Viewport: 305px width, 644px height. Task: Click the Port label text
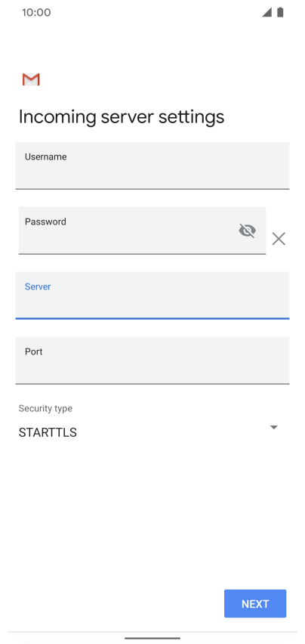click(x=34, y=351)
